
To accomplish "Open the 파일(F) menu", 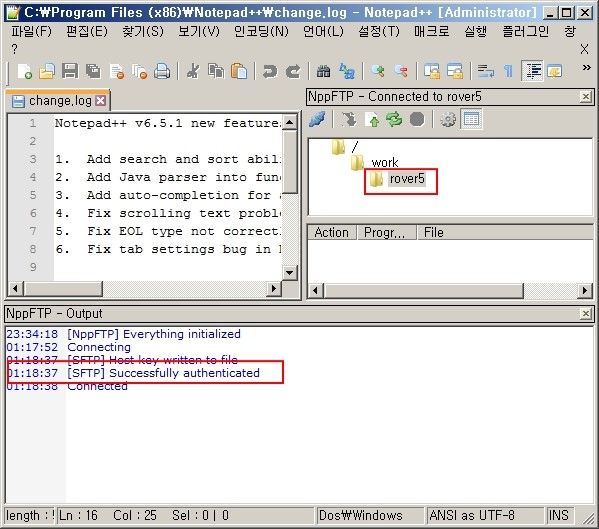I will (x=31, y=31).
